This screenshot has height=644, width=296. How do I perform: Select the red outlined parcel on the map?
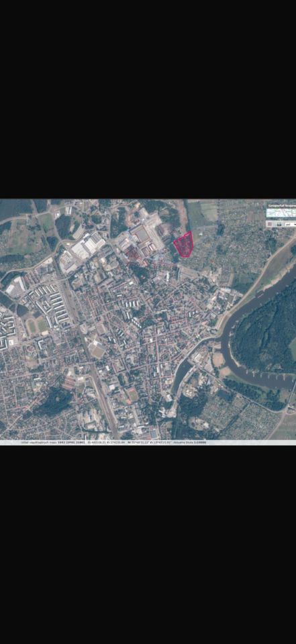click(184, 244)
